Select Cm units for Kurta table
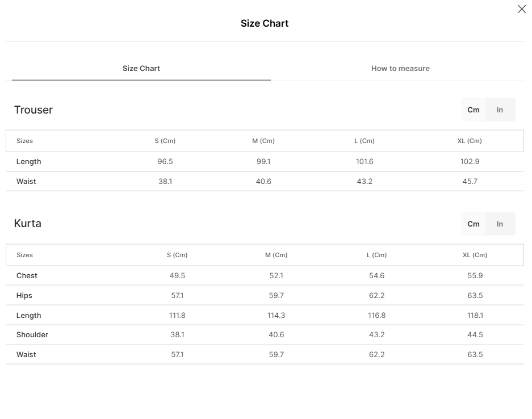532x419 pixels. point(474,224)
